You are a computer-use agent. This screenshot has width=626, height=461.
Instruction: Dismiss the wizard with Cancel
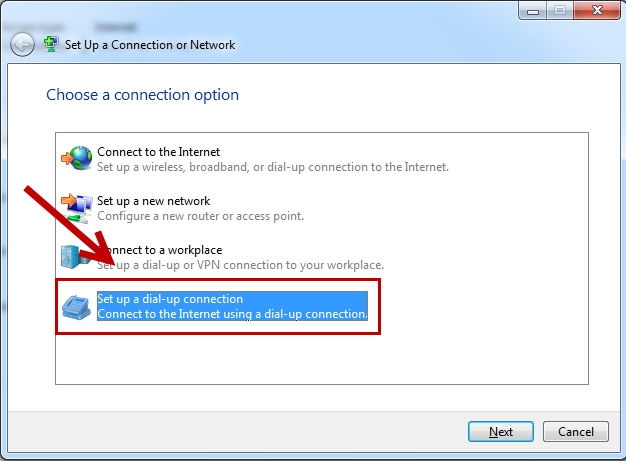(576, 431)
